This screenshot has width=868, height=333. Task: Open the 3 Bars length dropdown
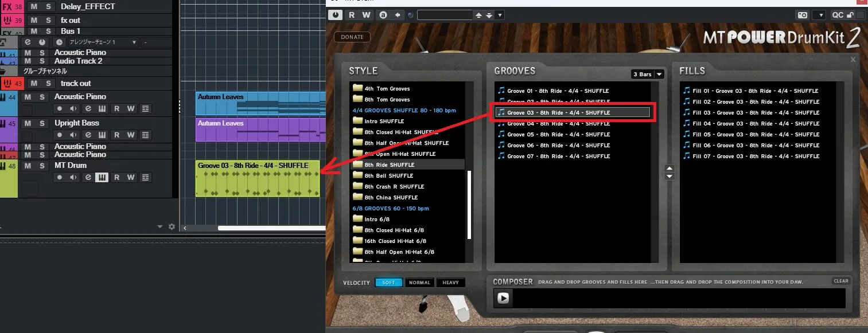pos(647,74)
